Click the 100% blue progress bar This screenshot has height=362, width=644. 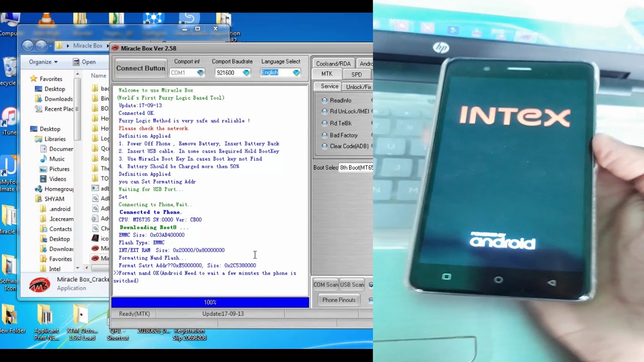tap(210, 302)
